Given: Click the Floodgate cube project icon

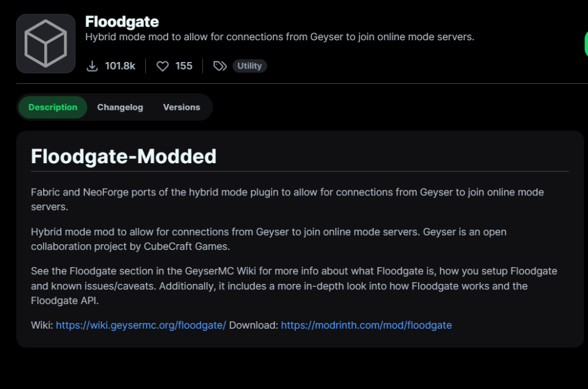Looking at the screenshot, I should point(45,43).
